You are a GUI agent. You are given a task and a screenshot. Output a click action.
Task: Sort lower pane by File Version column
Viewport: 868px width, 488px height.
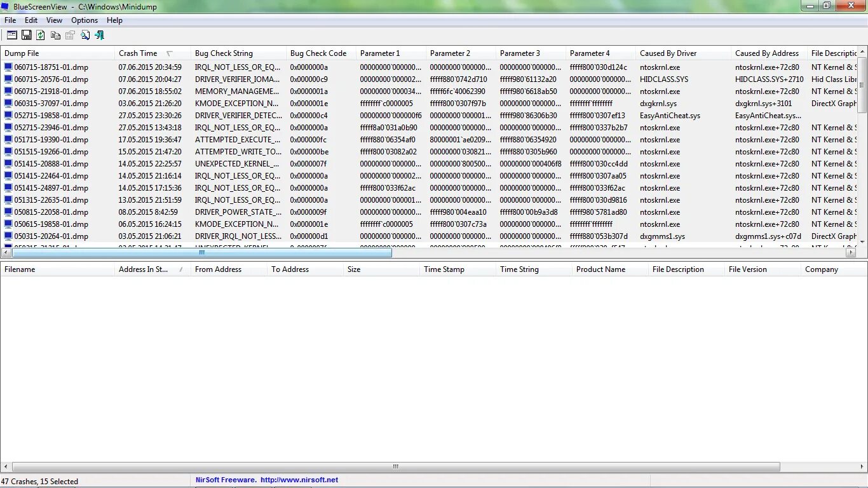[763, 269]
